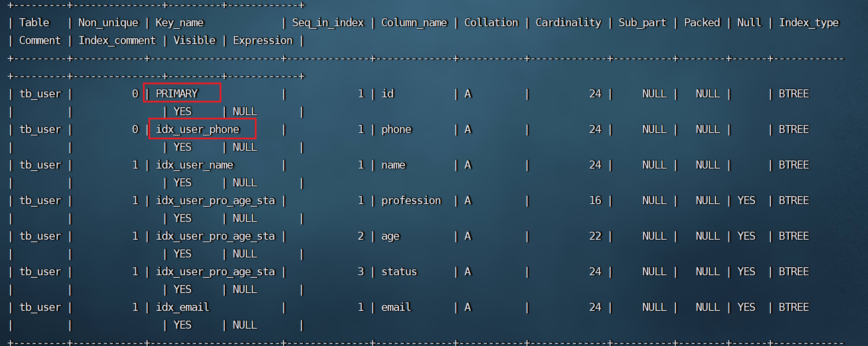Select the PRIMARY key name
This screenshot has width=868, height=346.
(177, 94)
